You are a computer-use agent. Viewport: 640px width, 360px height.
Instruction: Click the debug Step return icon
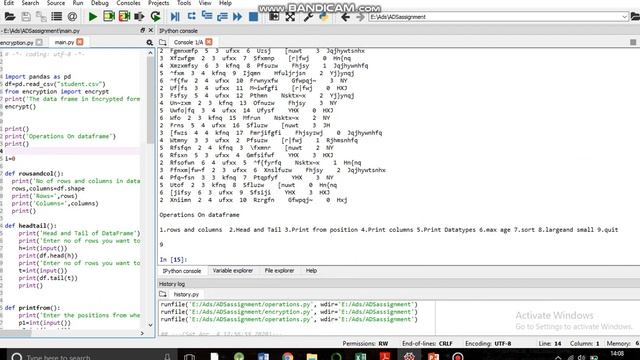[222, 17]
